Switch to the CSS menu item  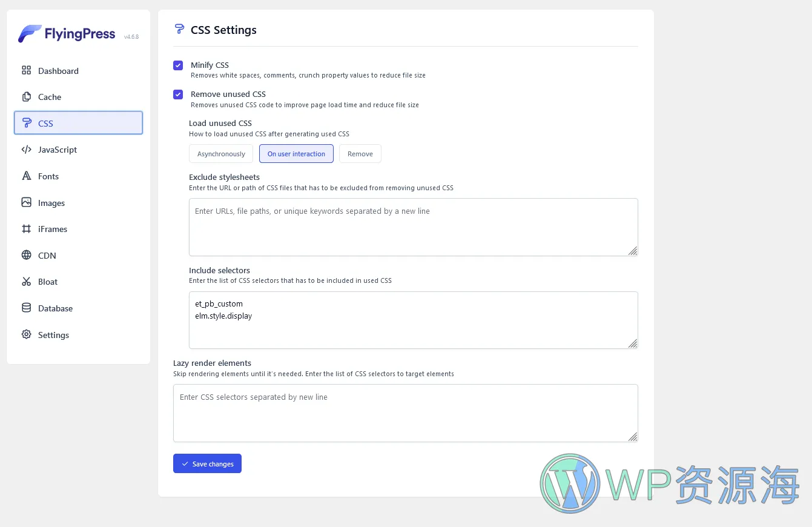point(78,123)
